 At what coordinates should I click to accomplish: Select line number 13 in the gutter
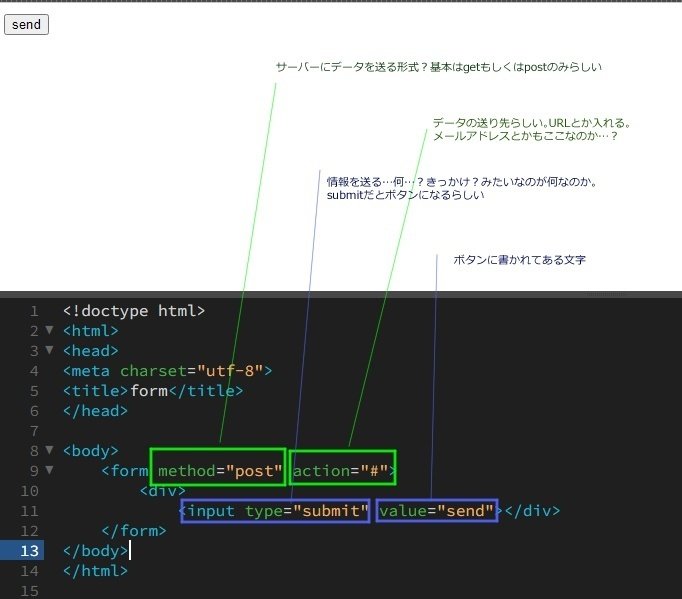coord(30,551)
